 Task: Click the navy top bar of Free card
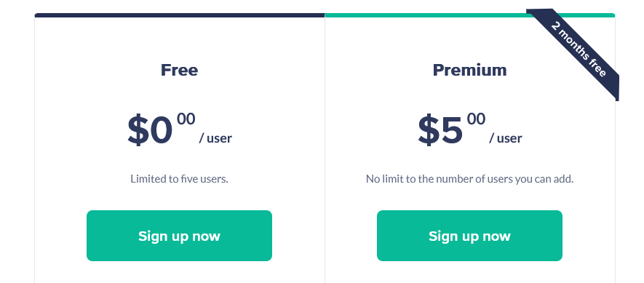click(x=180, y=15)
